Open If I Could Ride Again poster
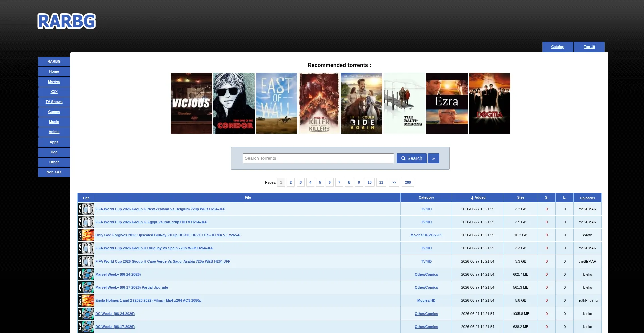 (x=362, y=103)
